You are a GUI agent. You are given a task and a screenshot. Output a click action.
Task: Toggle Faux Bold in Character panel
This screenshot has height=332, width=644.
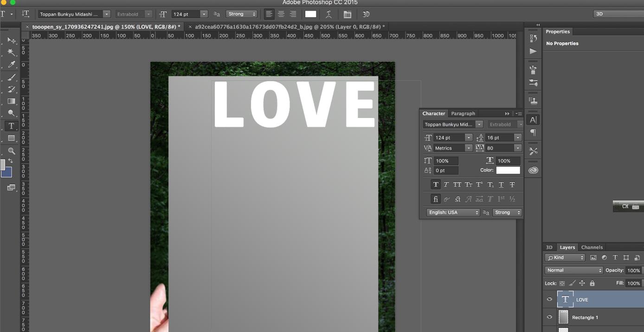(436, 184)
